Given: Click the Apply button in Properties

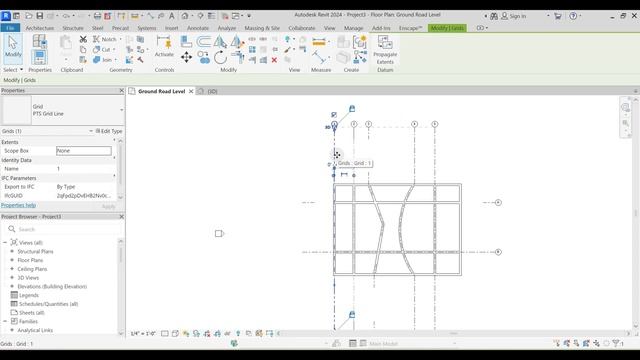Looking at the screenshot, I should [108, 207].
